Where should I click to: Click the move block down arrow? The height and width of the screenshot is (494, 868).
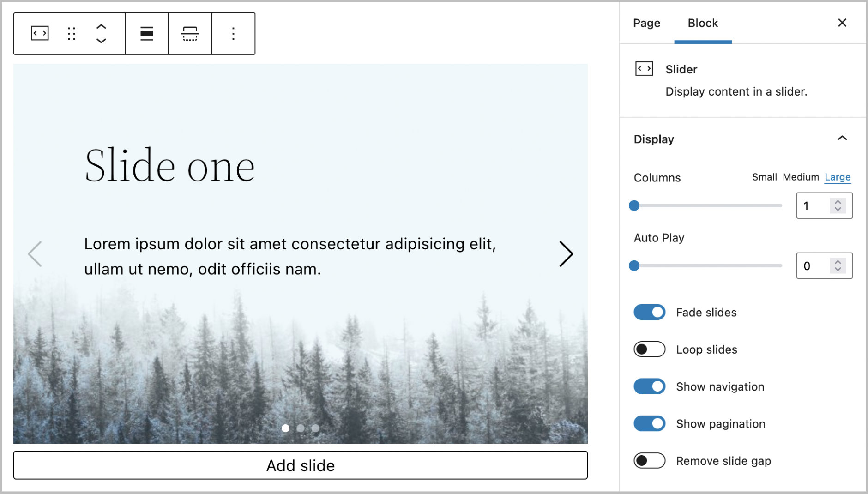tap(101, 41)
